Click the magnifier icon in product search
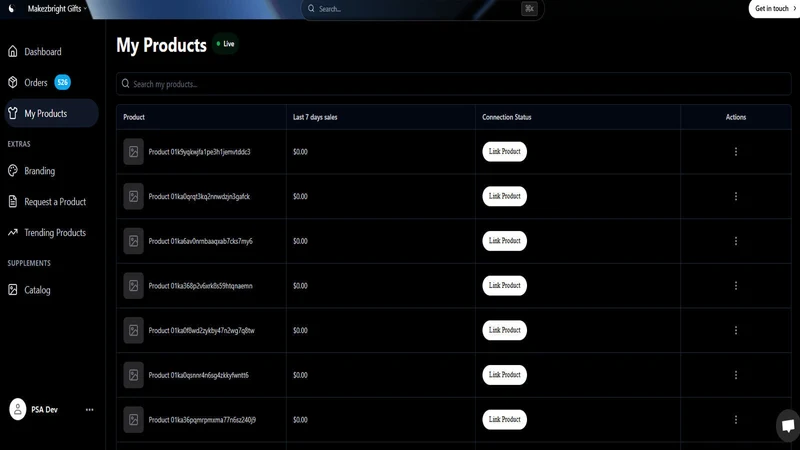Viewport: 800px width, 450px height. tap(126, 84)
